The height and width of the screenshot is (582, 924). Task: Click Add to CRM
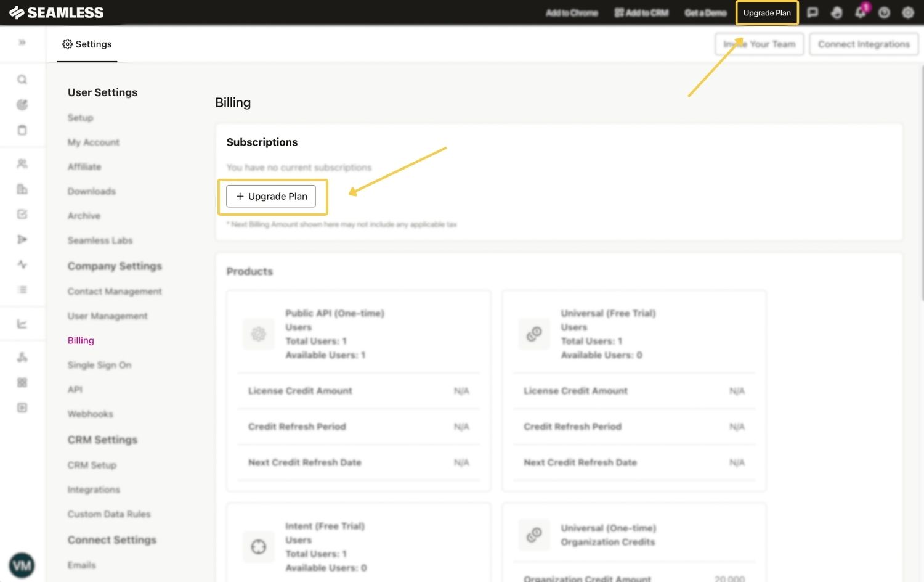pos(641,13)
